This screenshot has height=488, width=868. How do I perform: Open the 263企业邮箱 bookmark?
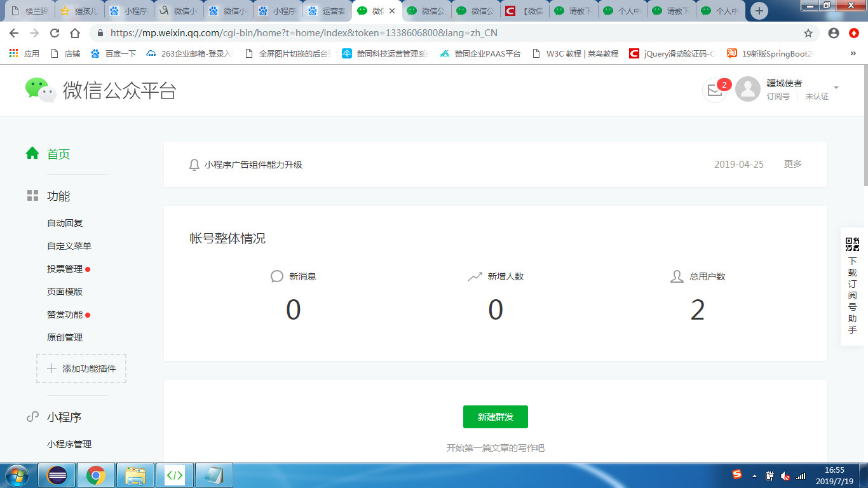coord(189,54)
